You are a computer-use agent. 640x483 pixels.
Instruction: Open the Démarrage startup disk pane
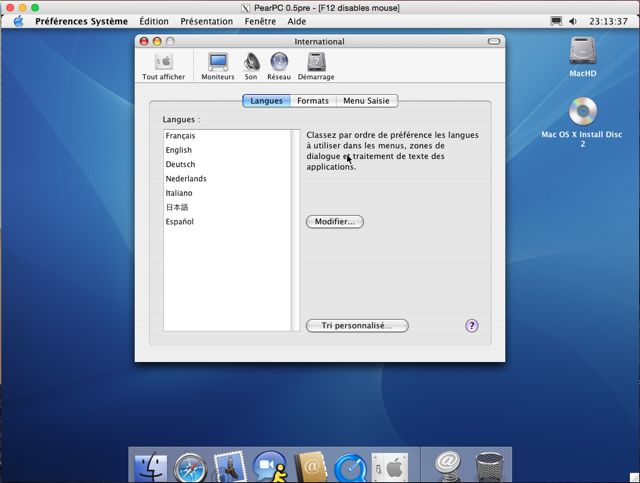pos(316,67)
